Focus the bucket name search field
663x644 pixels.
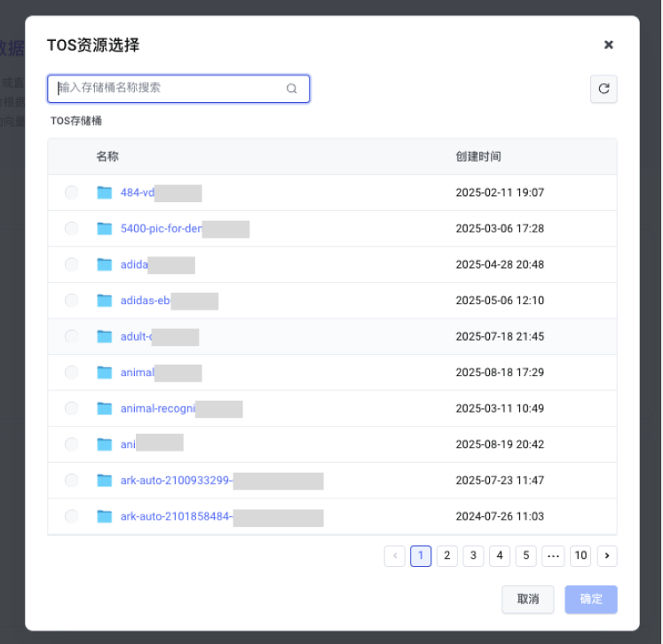(x=178, y=89)
